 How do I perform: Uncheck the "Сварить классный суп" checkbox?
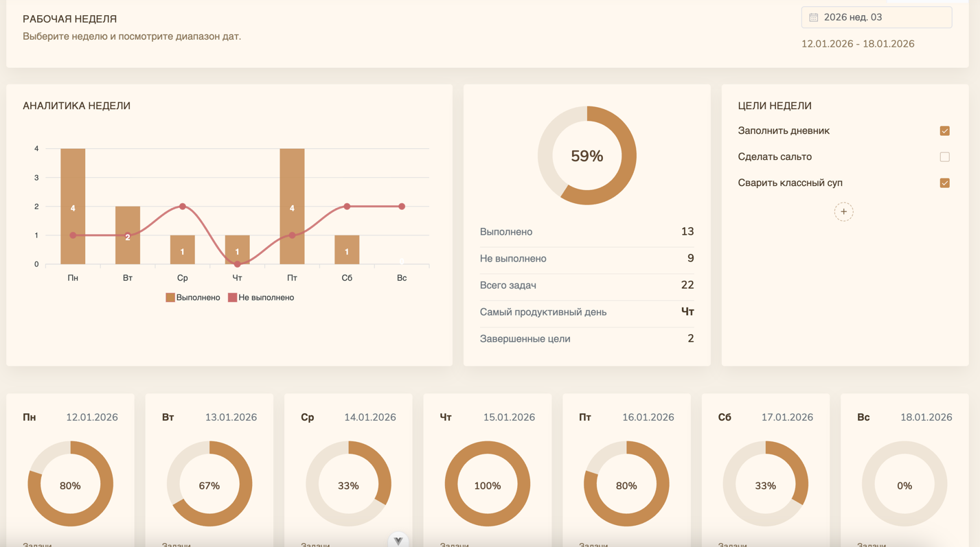[x=944, y=183]
